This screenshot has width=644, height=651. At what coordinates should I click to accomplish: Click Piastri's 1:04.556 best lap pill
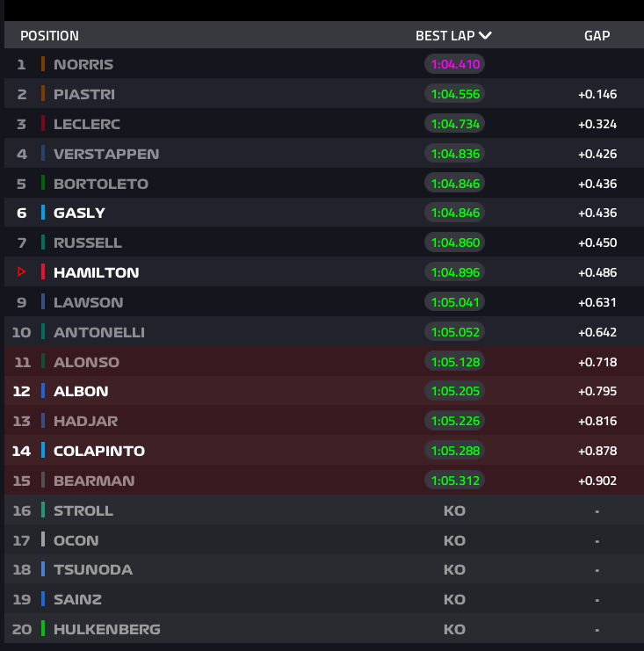pos(455,94)
